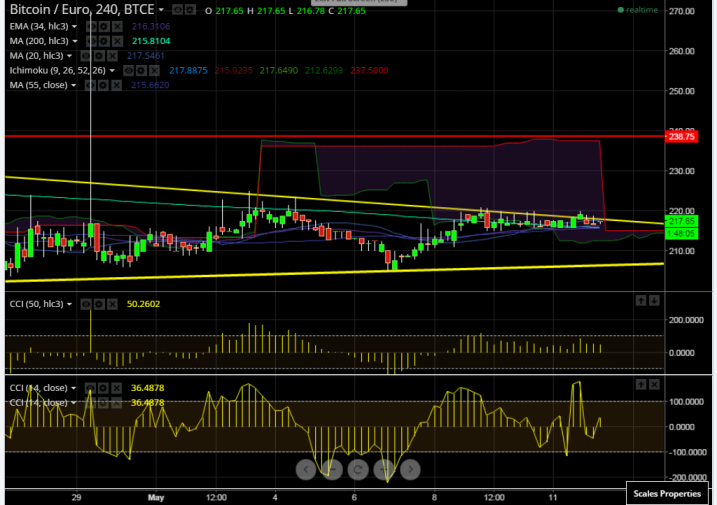This screenshot has height=505, width=717.
Task: Expand the Ichimoku (9, 26, 52, 26) dropdown
Action: [x=112, y=70]
